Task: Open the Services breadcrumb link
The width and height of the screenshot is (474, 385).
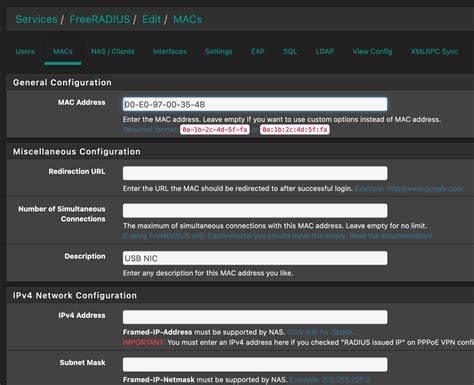Action: pos(37,19)
